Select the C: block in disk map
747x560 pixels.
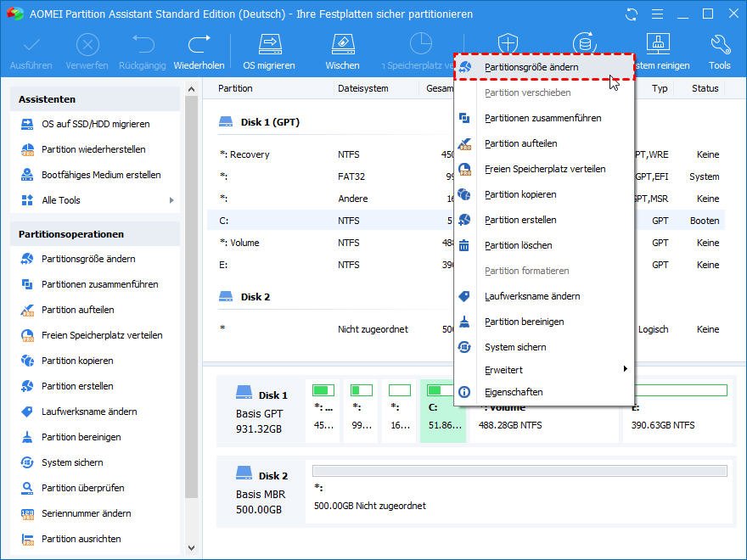pos(443,412)
